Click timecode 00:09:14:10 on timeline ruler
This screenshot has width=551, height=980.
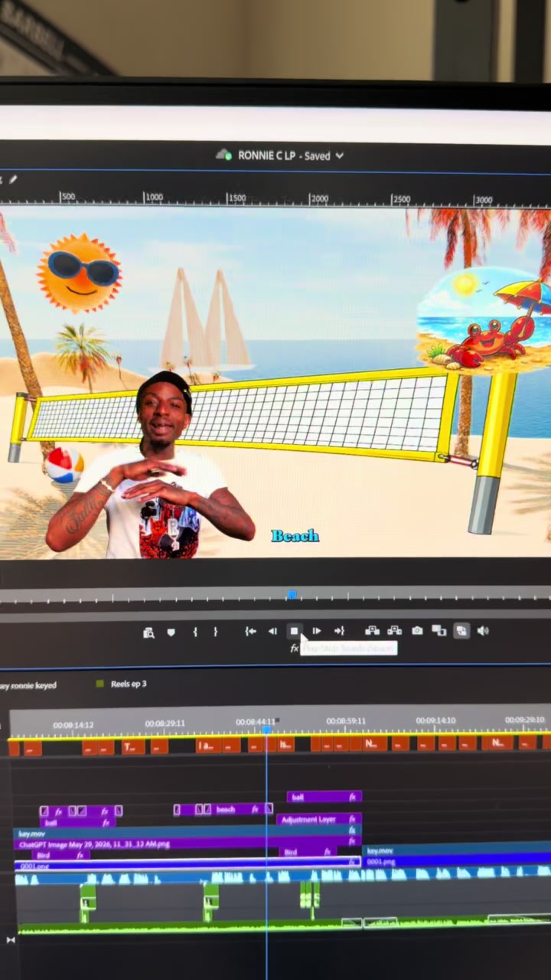[435, 720]
